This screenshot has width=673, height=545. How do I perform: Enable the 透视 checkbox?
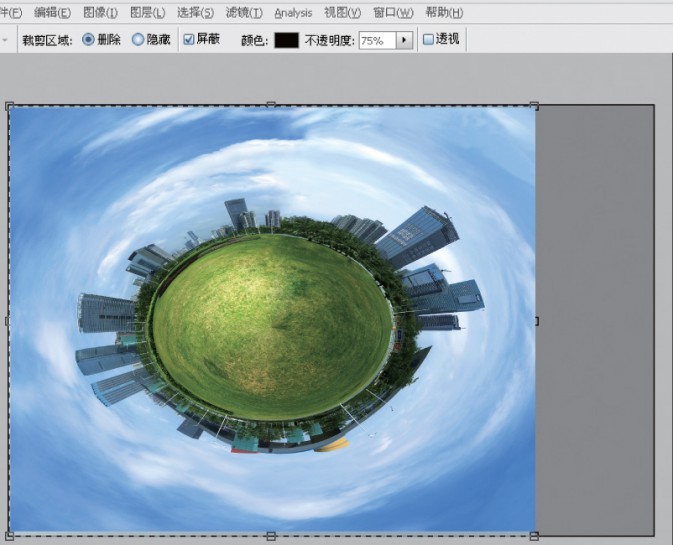click(x=428, y=39)
